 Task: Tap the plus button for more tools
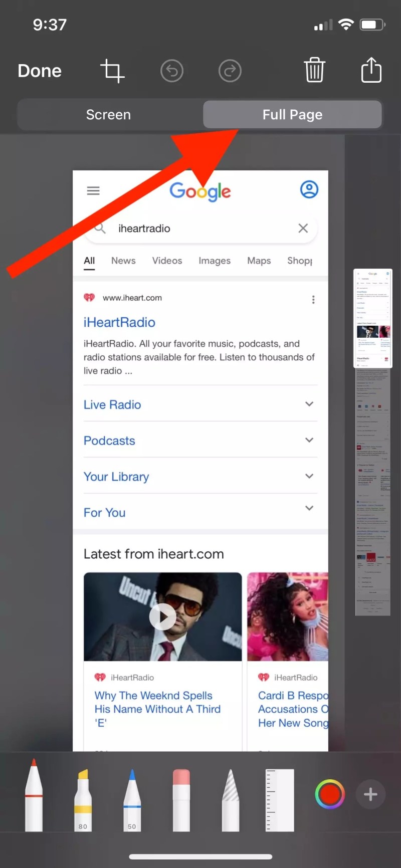(x=370, y=794)
